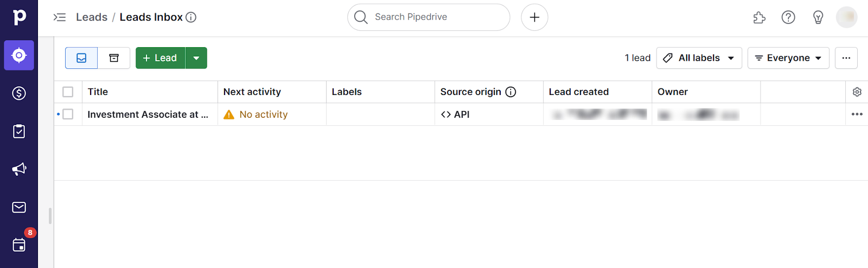Expand the green Lead button dropdown arrow

tap(196, 58)
